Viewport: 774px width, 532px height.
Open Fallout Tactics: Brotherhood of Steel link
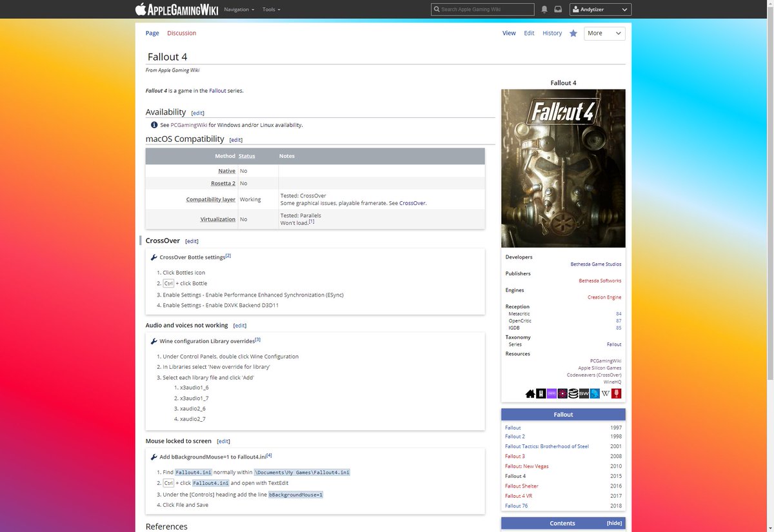[547, 446]
